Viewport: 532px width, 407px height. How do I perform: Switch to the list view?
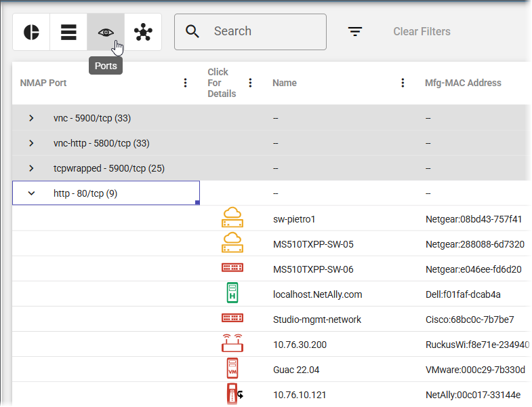coord(68,33)
